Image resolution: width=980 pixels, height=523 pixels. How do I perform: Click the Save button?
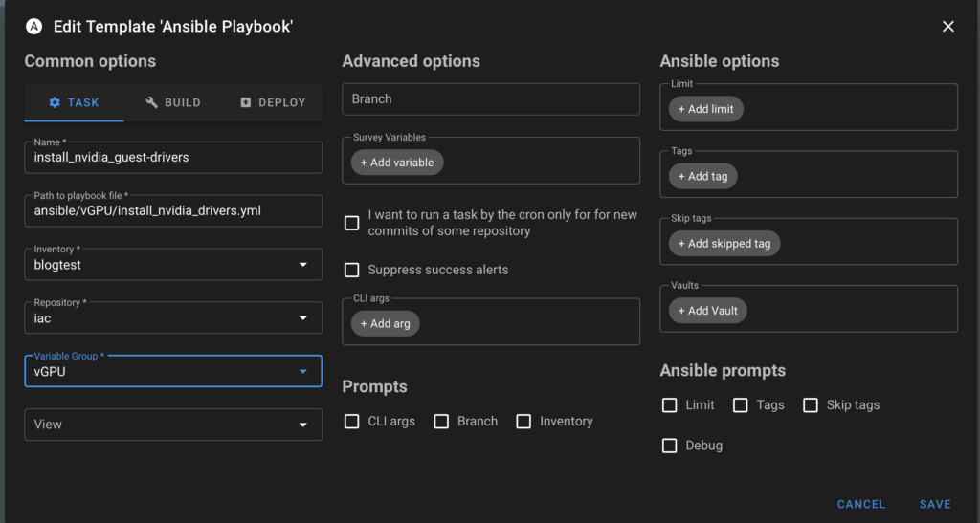tap(935, 504)
